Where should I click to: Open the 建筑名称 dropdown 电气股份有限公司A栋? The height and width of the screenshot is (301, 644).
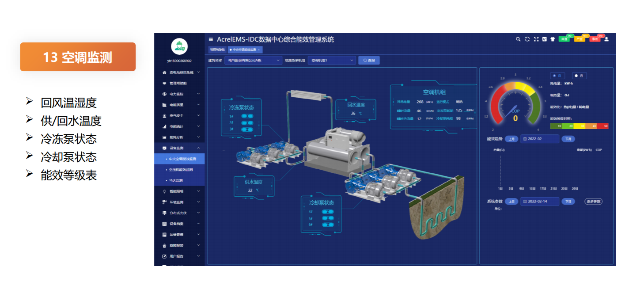coord(254,60)
